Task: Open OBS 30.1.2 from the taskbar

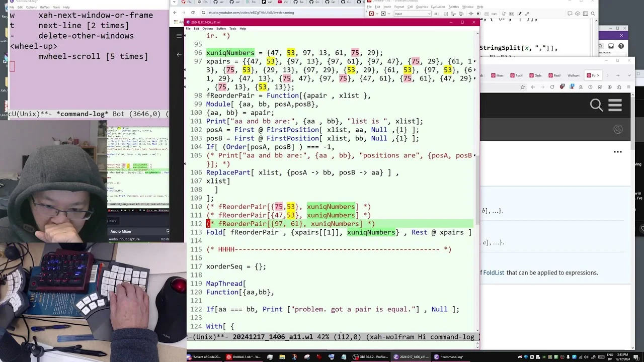Action: click(371, 357)
